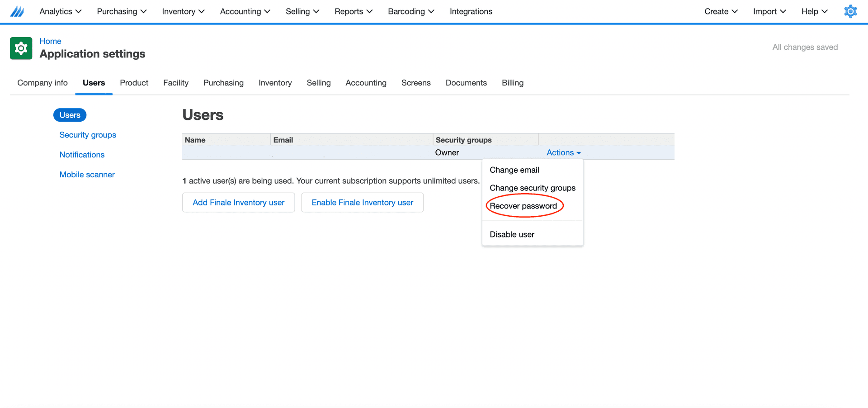
Task: Expand the Analytics dropdown menu
Action: [60, 11]
